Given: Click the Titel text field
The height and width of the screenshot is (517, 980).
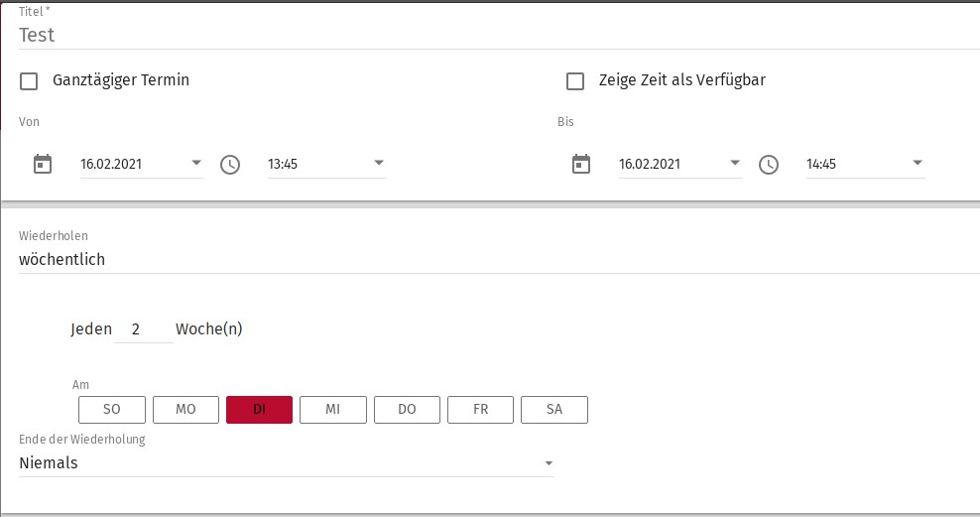Looking at the screenshot, I should pyautogui.click(x=496, y=36).
